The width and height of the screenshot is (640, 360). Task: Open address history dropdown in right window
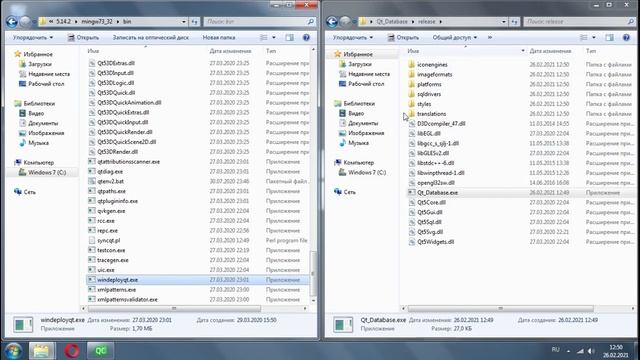coord(504,22)
